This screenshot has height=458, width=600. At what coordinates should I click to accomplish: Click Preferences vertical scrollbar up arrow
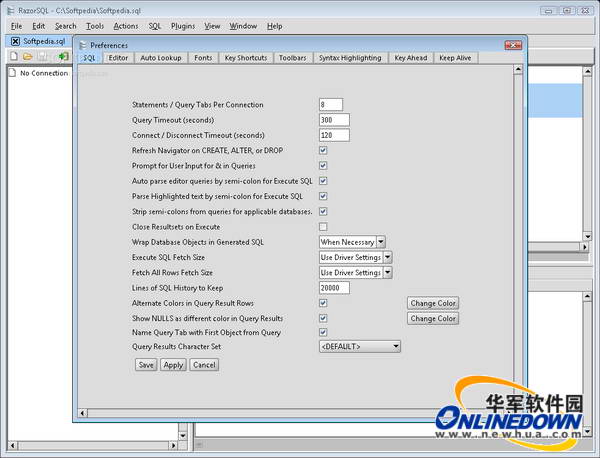(x=518, y=69)
